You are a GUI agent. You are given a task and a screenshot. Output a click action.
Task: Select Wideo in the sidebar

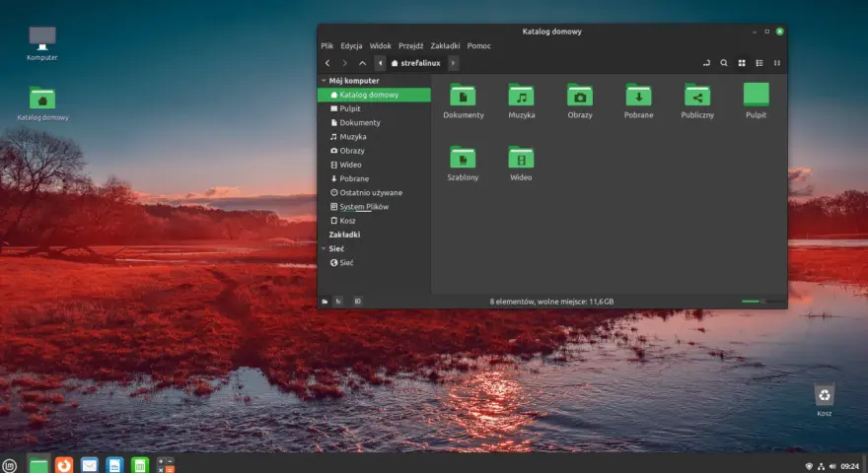374,165
